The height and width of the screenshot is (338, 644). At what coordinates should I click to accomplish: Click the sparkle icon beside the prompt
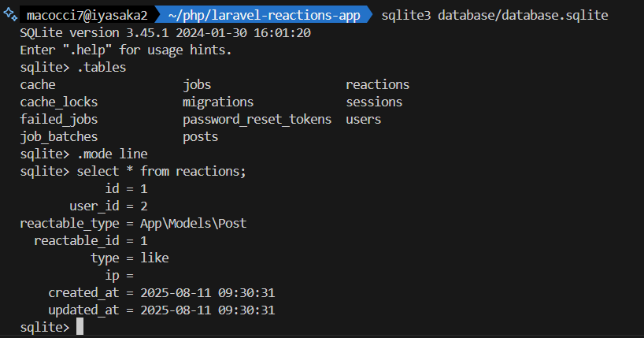(10, 15)
